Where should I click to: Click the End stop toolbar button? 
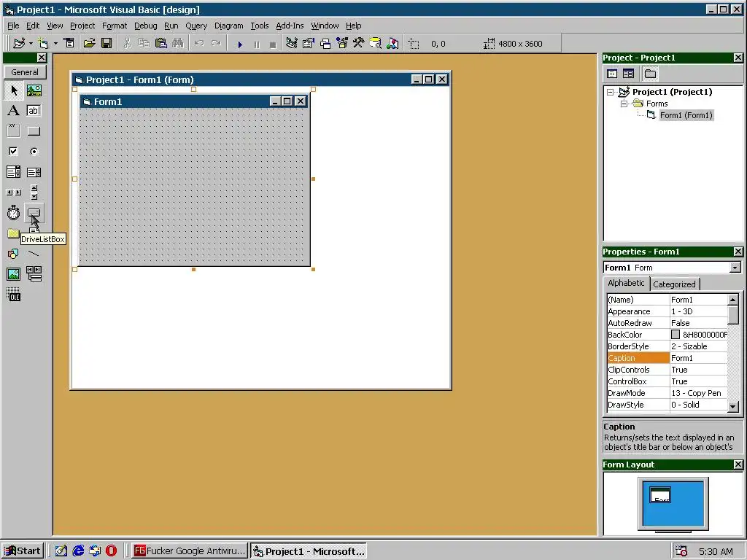click(273, 44)
